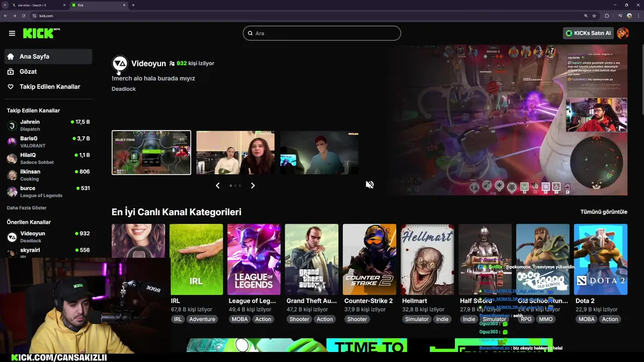This screenshot has height=362, width=644.
Task: Type in the Ara search field
Action: [x=322, y=33]
